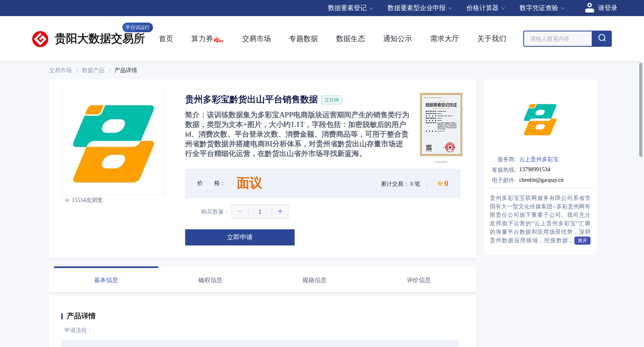Click the purchase quantity input field

[260, 212]
